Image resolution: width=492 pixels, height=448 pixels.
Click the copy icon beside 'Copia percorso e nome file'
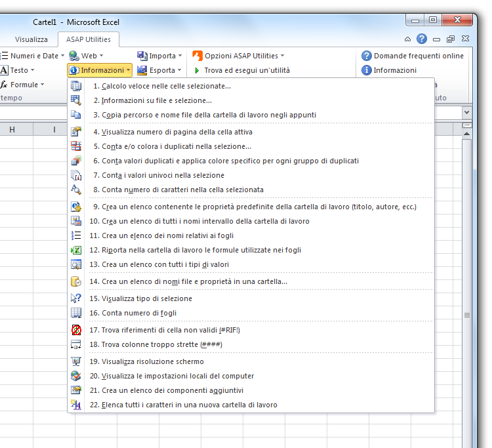[76, 115]
